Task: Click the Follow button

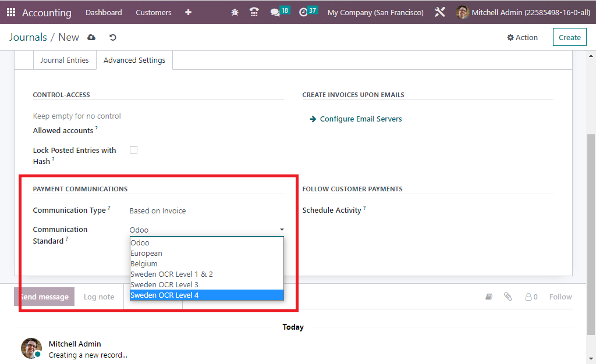Action: coord(560,297)
